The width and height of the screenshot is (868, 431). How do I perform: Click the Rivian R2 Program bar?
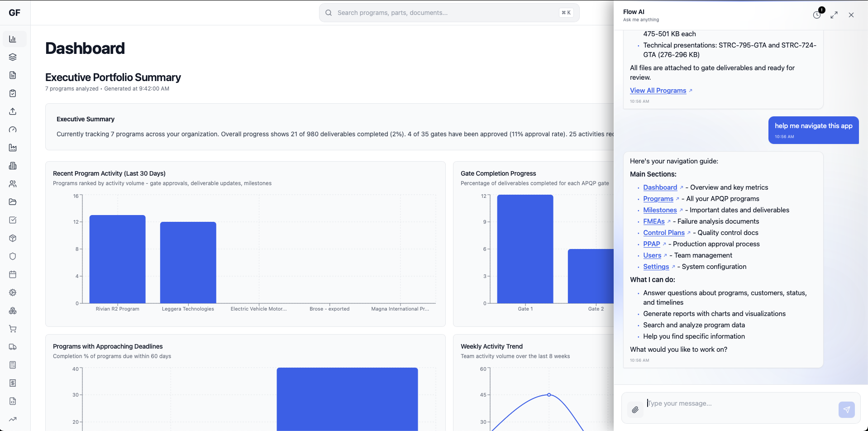117,259
